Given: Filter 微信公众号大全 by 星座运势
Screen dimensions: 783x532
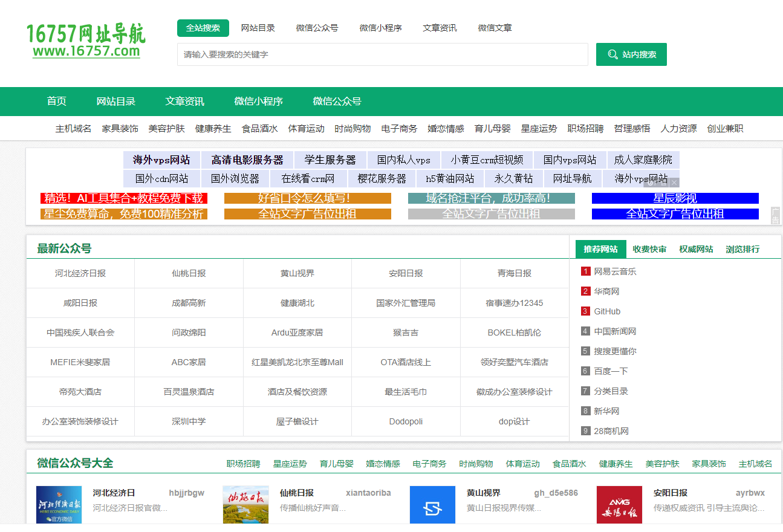Looking at the screenshot, I should (x=290, y=464).
